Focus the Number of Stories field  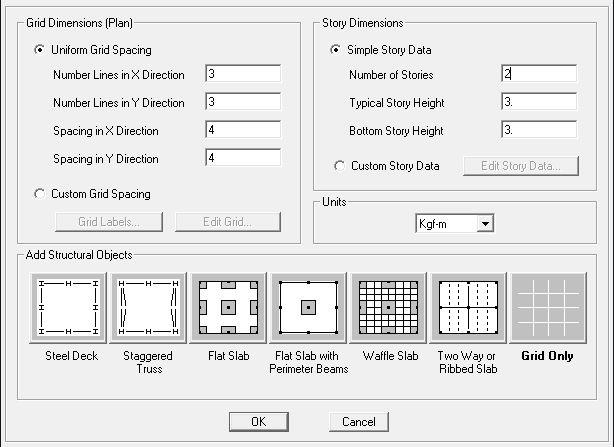(x=539, y=74)
